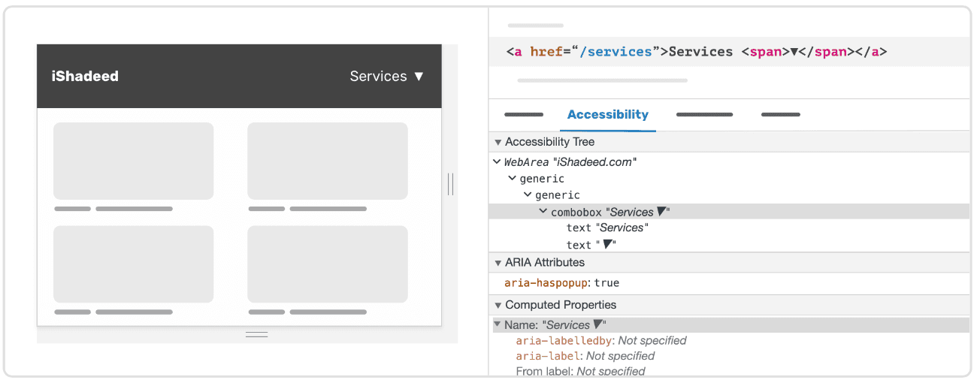Click the Services dropdown arrow in navbar
980x383 pixels.
click(419, 77)
